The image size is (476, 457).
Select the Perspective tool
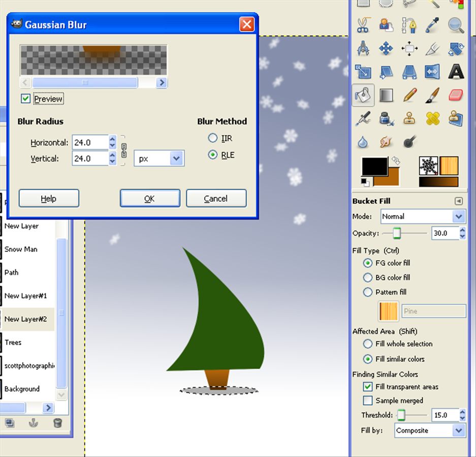(409, 72)
